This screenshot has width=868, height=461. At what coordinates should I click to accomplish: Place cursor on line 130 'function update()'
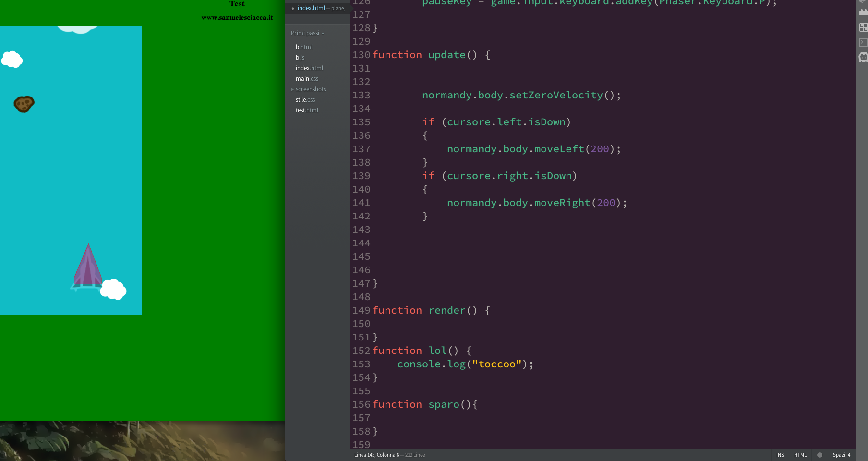pos(431,55)
